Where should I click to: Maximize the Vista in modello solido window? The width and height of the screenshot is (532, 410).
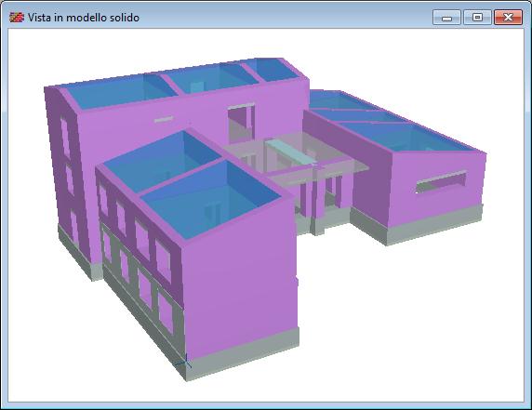click(x=477, y=18)
